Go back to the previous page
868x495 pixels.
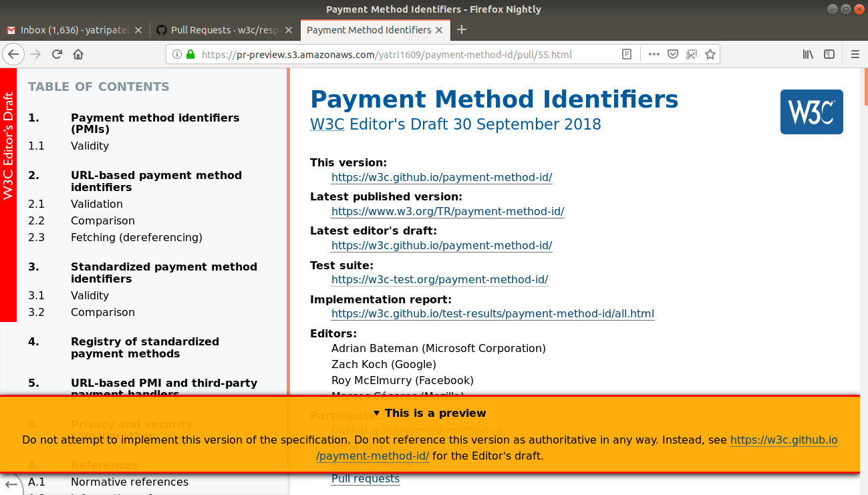pyautogui.click(x=15, y=55)
